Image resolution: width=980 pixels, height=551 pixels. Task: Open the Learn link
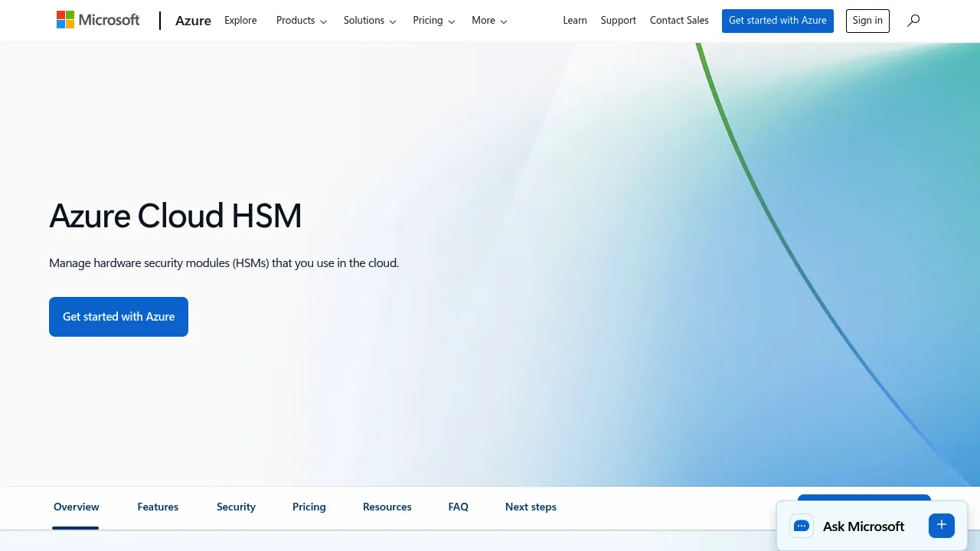pos(575,21)
